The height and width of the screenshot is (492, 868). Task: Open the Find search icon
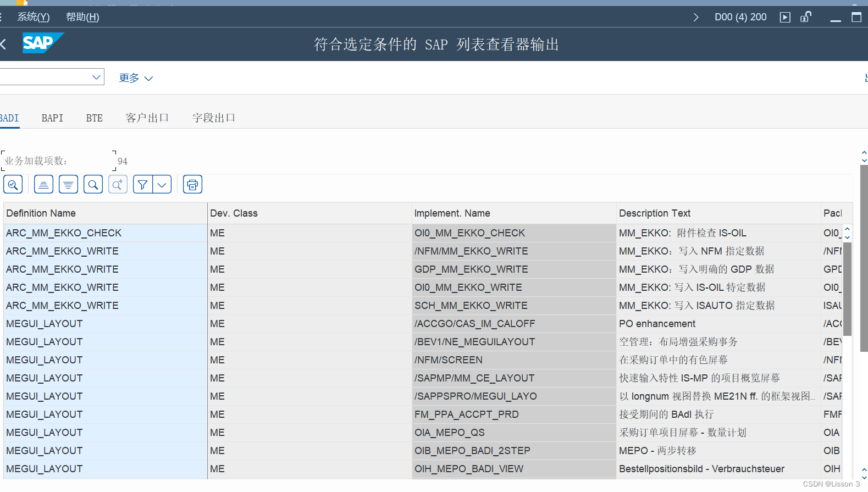pos(93,185)
